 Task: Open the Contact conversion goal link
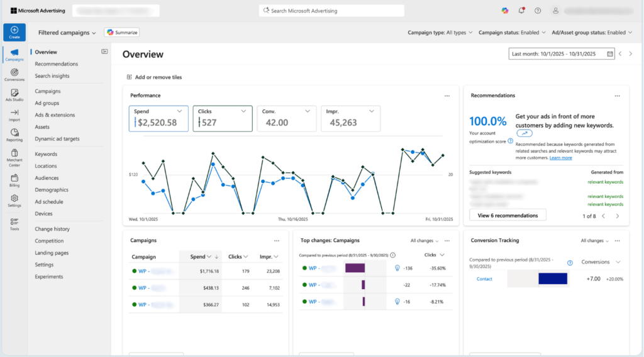(484, 279)
